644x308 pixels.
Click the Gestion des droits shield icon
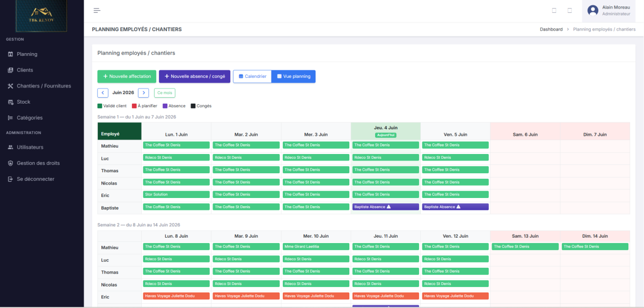point(11,163)
